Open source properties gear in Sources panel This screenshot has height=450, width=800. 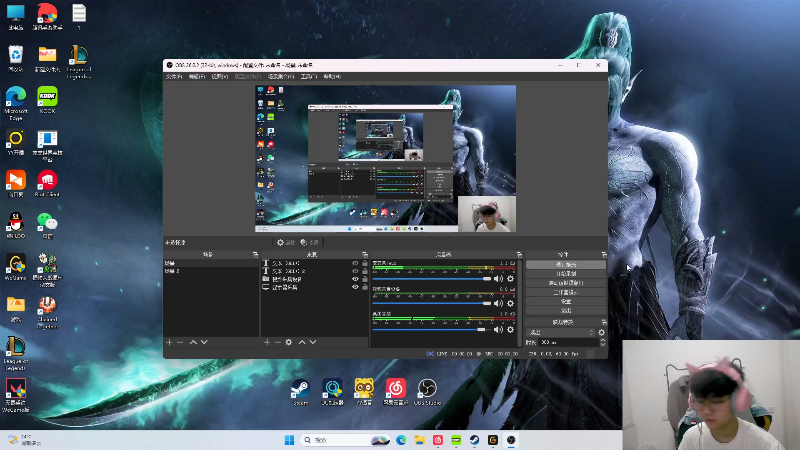coord(289,342)
